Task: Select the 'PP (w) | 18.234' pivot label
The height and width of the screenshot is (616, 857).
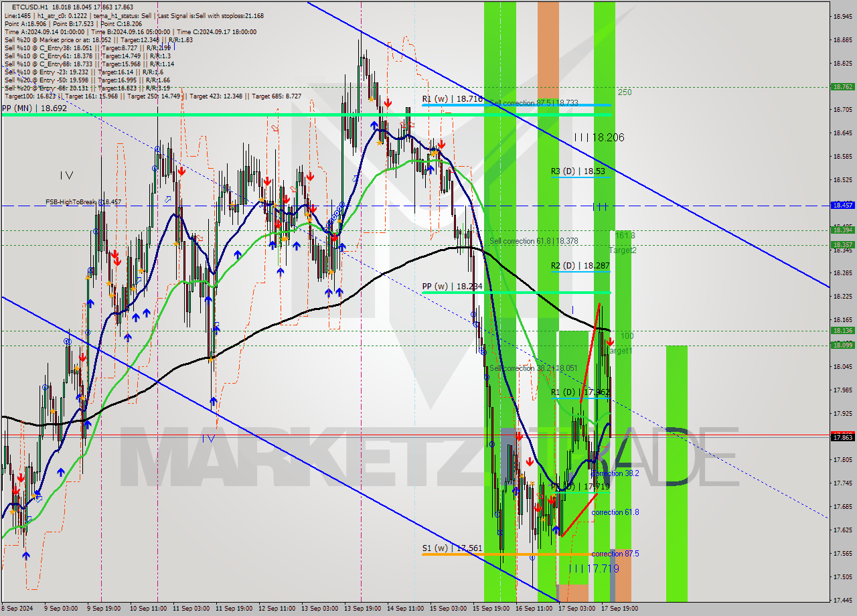Action: 452,287
